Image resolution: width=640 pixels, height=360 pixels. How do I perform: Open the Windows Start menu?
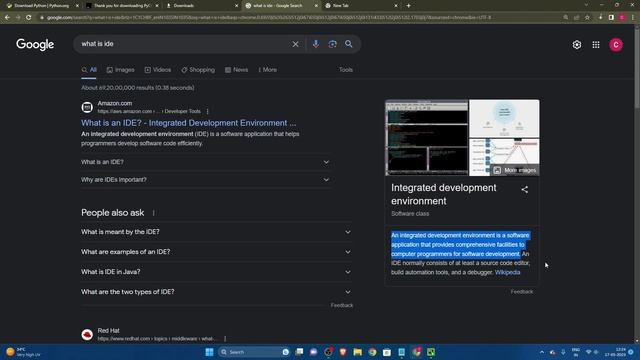[x=209, y=352]
